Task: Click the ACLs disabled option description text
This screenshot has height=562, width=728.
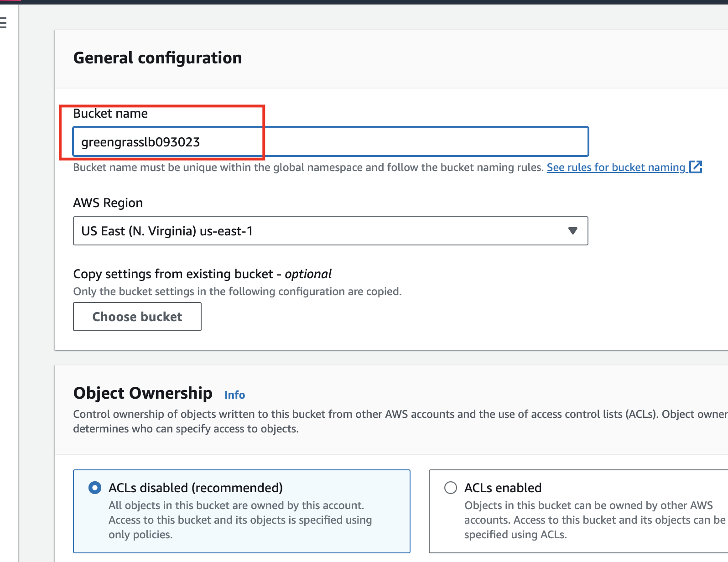Action: 240,520
